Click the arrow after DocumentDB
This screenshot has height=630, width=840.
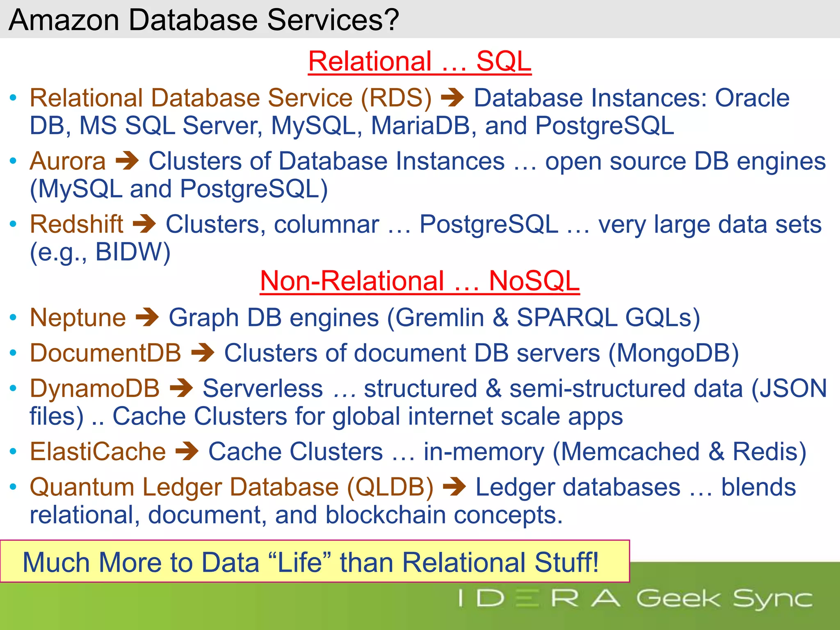click(x=203, y=353)
